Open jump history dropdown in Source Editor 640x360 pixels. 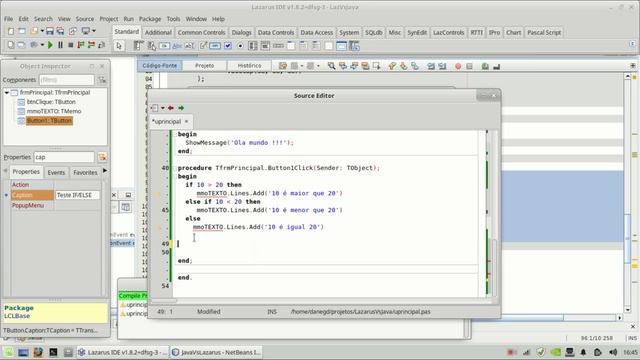(x=162, y=108)
